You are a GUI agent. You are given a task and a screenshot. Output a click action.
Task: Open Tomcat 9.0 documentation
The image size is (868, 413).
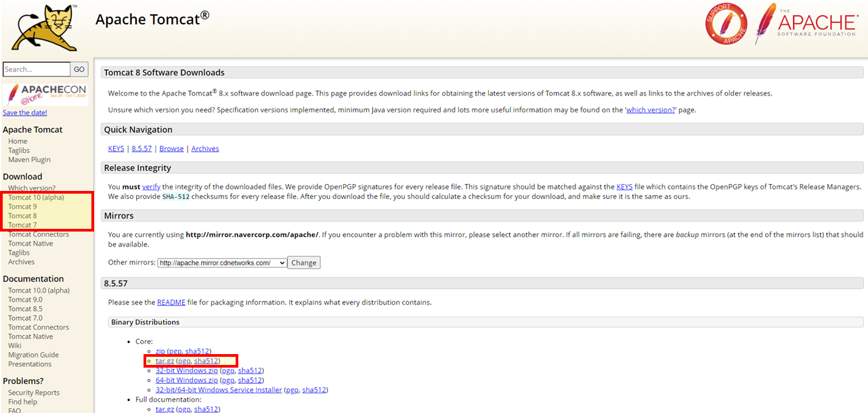25,299
